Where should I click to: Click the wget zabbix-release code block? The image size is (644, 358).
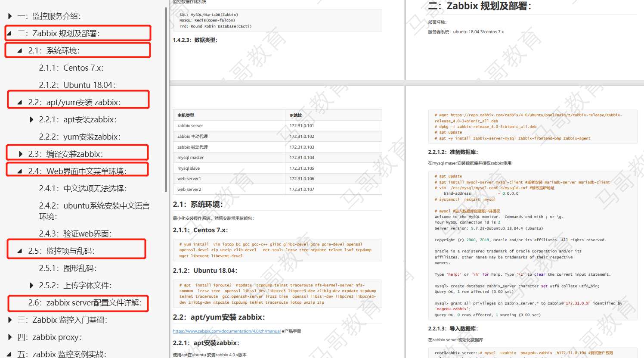tap(533, 127)
